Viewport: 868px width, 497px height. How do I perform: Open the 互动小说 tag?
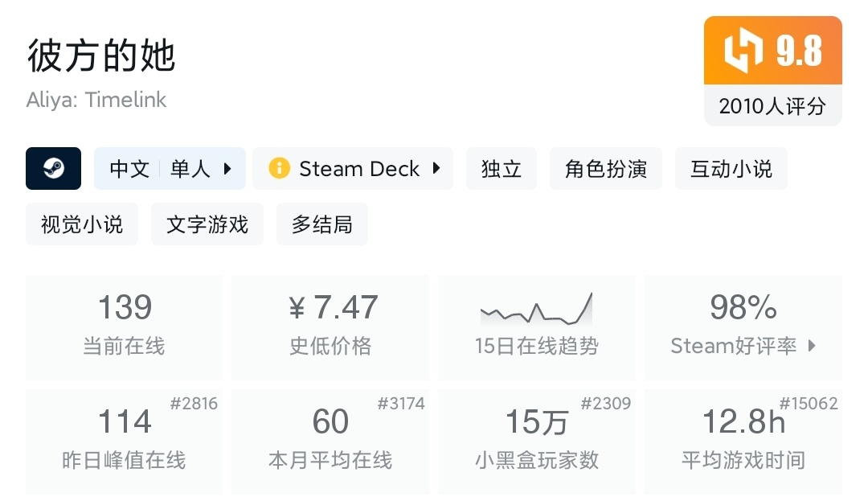(731, 168)
